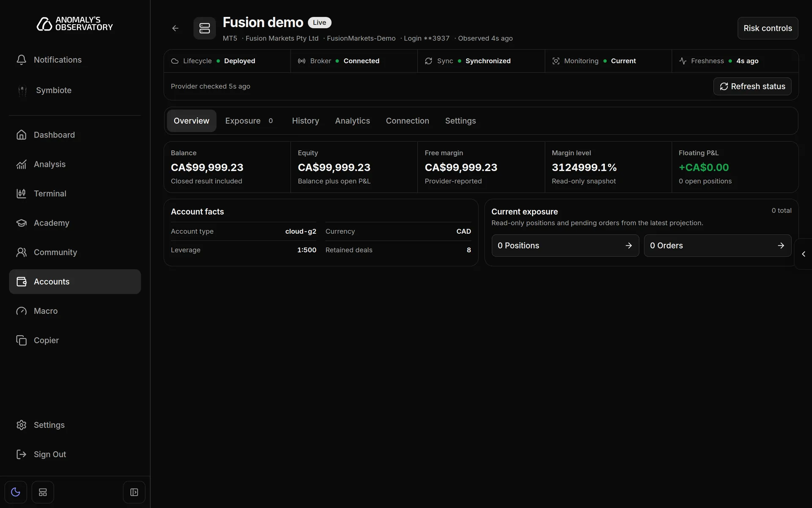
Task: Open Academy graduation cap icon
Action: pyautogui.click(x=21, y=223)
